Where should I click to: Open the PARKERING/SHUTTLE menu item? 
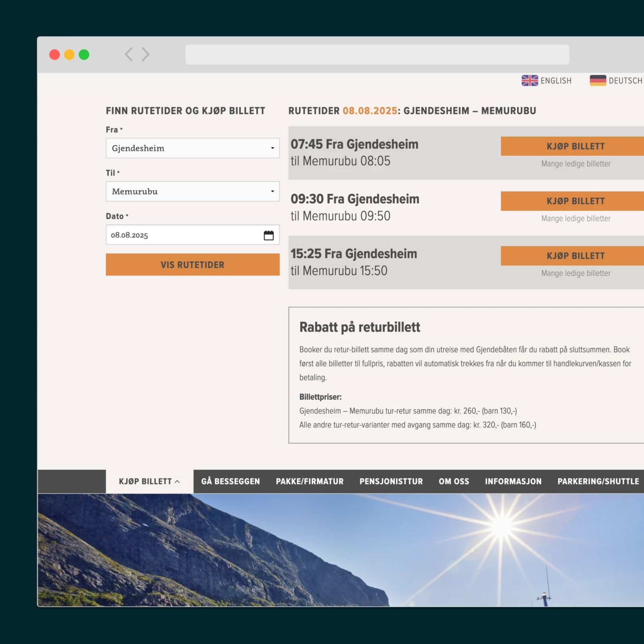tap(598, 481)
